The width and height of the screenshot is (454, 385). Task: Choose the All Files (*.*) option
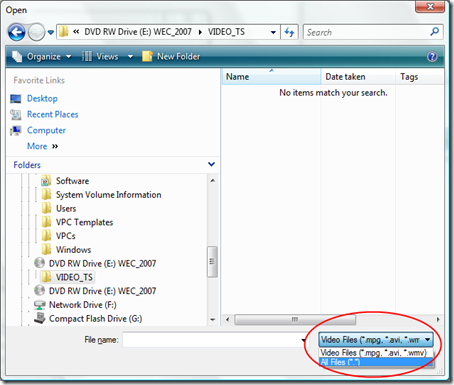point(376,362)
